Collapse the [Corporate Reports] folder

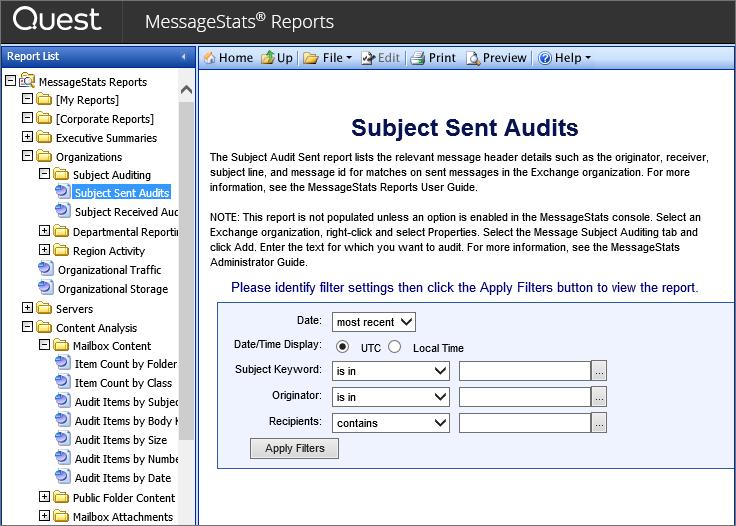28,117
